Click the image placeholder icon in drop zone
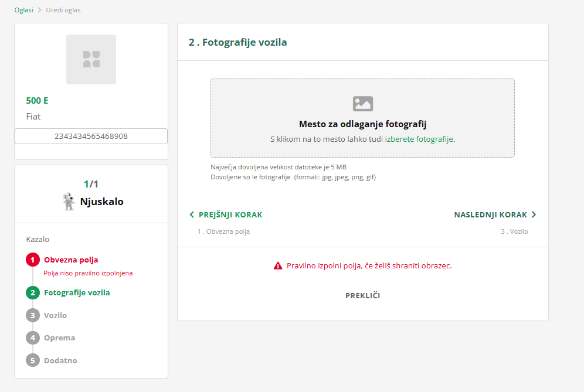The height and width of the screenshot is (392, 584). [363, 104]
